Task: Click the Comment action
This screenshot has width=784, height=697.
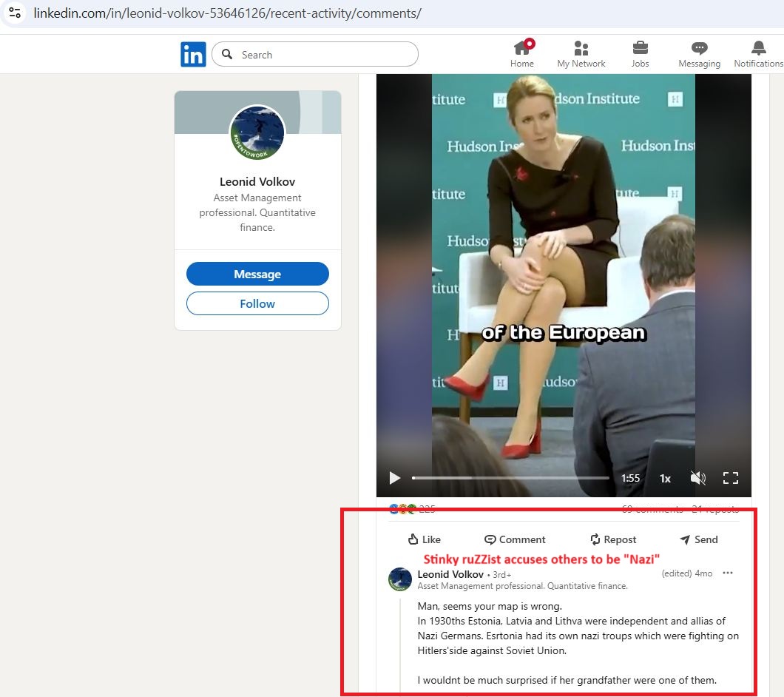Action: pyautogui.click(x=515, y=539)
